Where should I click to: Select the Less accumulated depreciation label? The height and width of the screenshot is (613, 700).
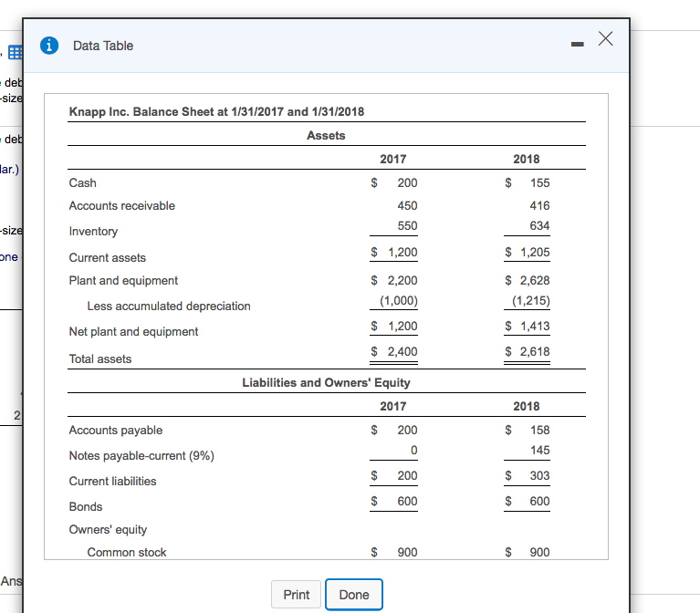pos(169,306)
